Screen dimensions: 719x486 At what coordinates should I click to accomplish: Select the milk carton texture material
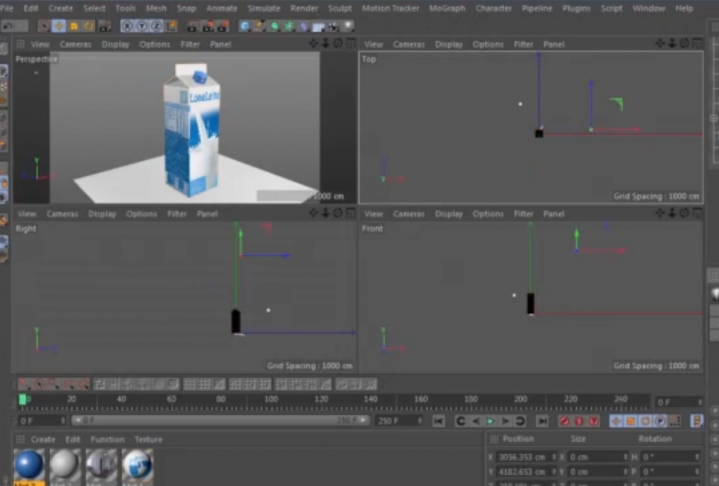coord(138,464)
